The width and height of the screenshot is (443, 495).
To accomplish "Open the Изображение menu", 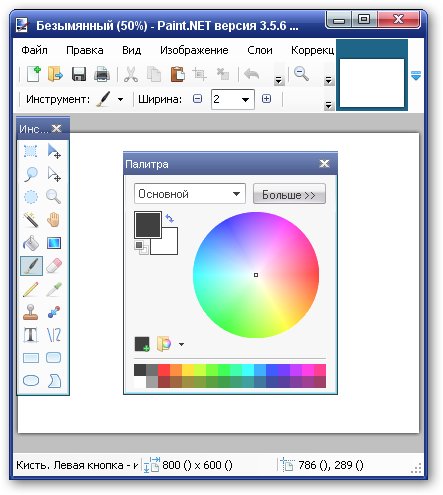I will pos(194,50).
